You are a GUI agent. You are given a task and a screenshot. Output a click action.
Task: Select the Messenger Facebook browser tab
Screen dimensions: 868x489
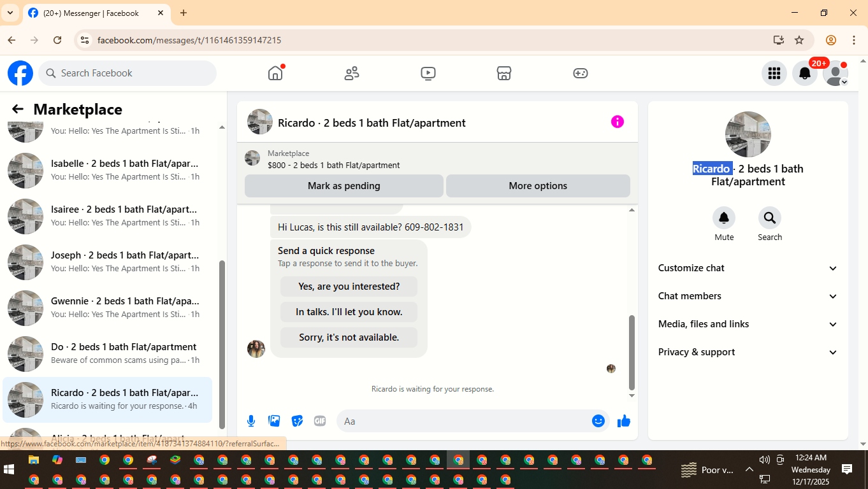(x=96, y=13)
